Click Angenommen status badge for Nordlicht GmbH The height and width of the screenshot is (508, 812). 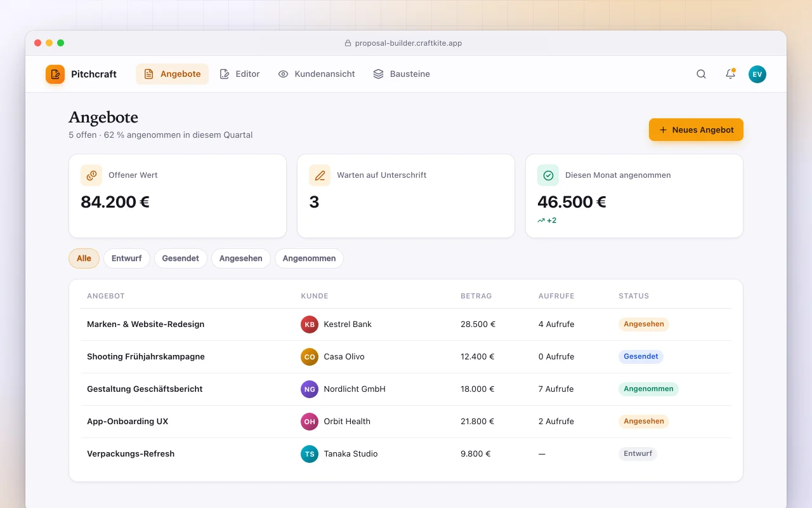(648, 389)
